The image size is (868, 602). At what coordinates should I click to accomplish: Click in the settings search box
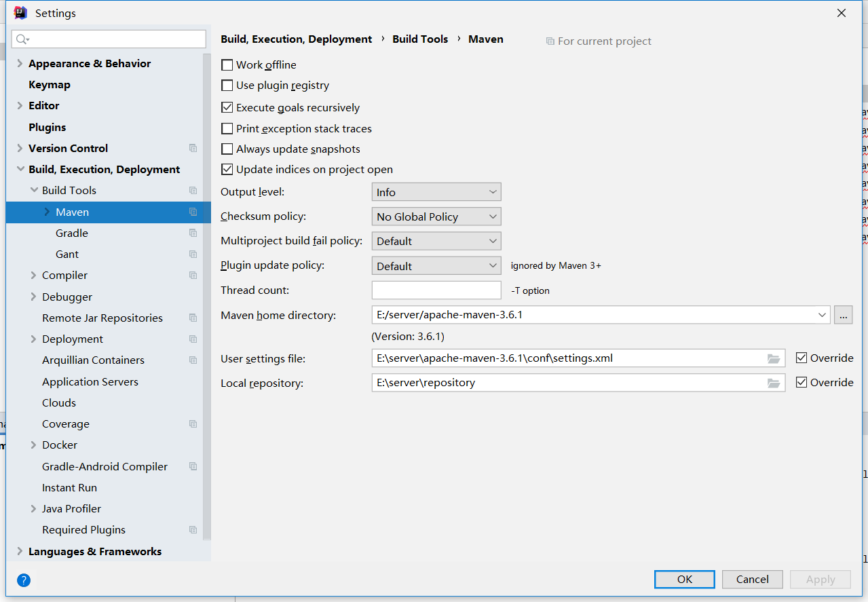109,39
